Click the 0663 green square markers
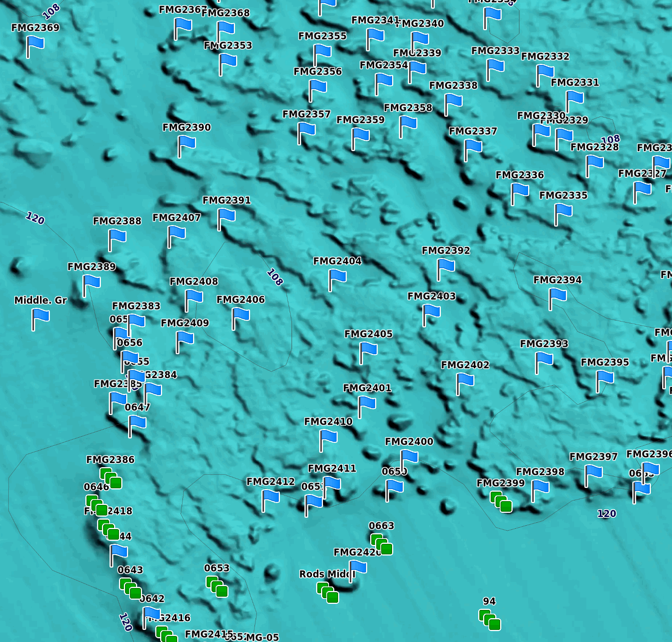The height and width of the screenshot is (642, 672). pyautogui.click(x=382, y=544)
